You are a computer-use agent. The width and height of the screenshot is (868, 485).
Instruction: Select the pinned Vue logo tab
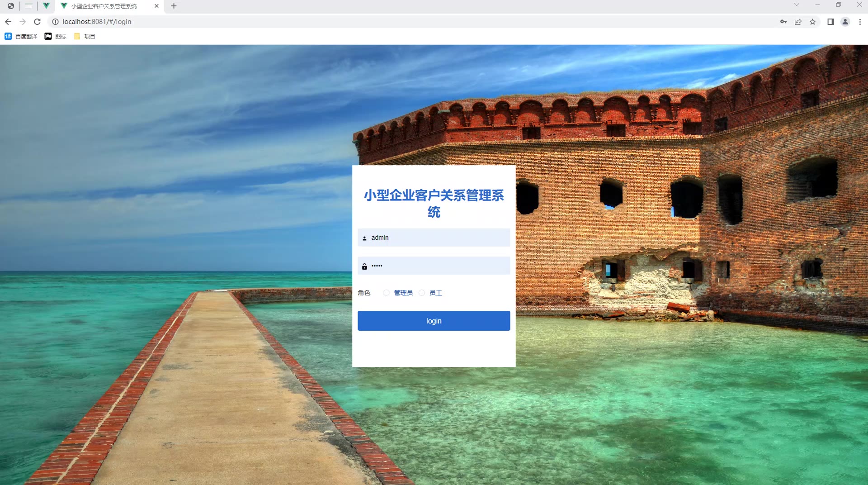click(x=46, y=6)
